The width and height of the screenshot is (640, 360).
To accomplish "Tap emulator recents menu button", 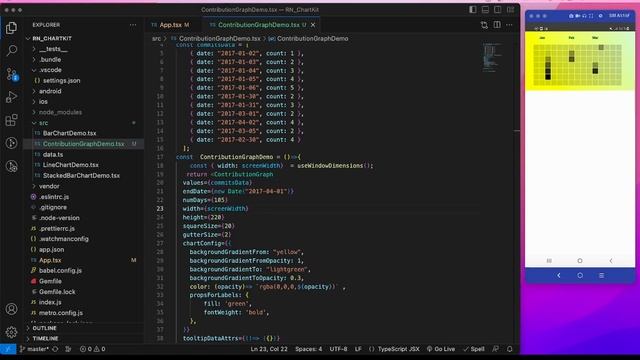I will click(x=601, y=276).
